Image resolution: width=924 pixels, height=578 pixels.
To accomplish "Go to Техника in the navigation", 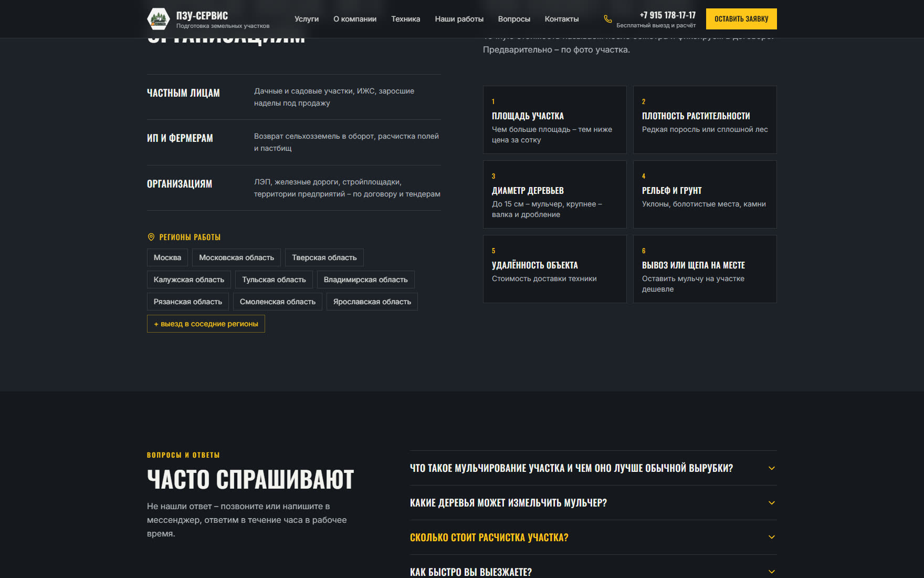I will pos(405,19).
